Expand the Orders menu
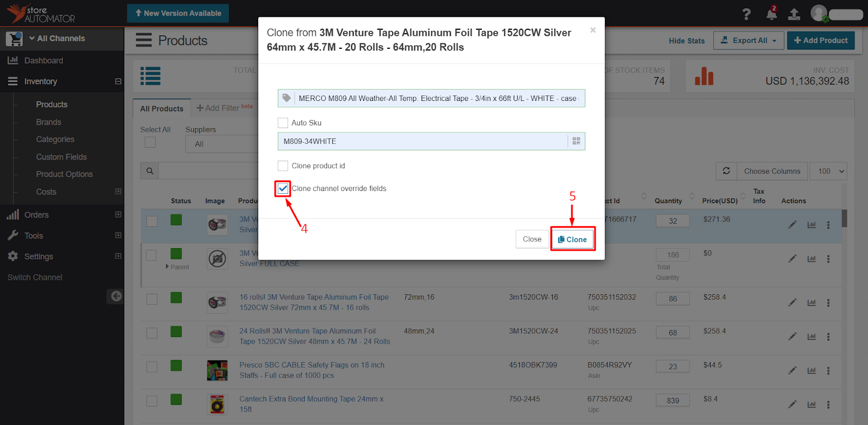 coord(118,214)
